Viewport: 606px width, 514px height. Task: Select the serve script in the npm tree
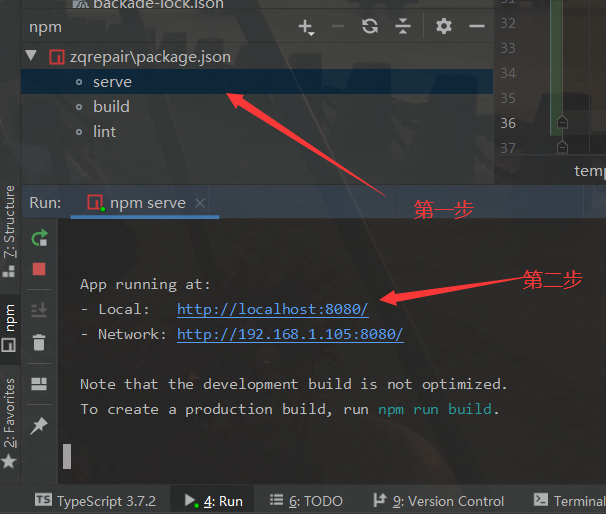click(257, 82)
